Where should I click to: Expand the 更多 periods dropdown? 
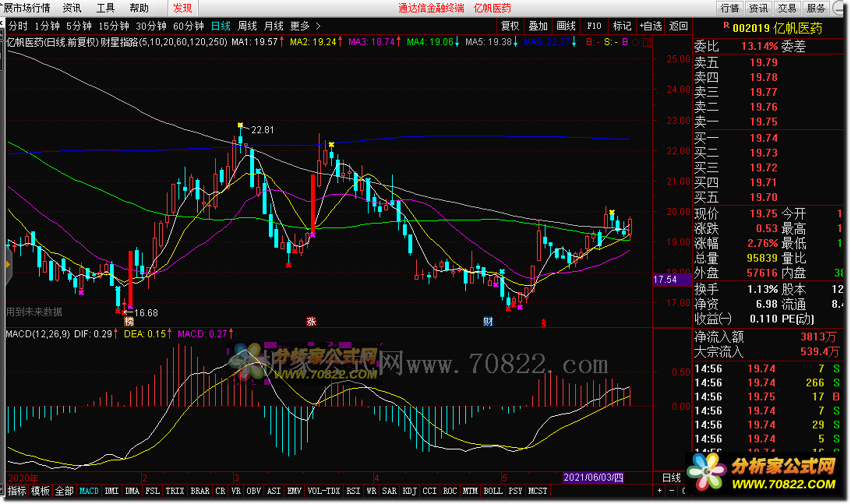(x=305, y=26)
